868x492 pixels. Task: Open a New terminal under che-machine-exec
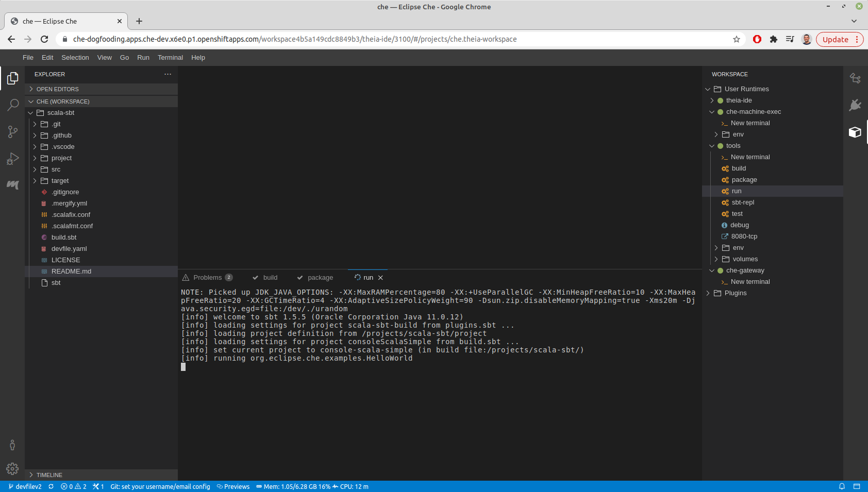(x=750, y=123)
